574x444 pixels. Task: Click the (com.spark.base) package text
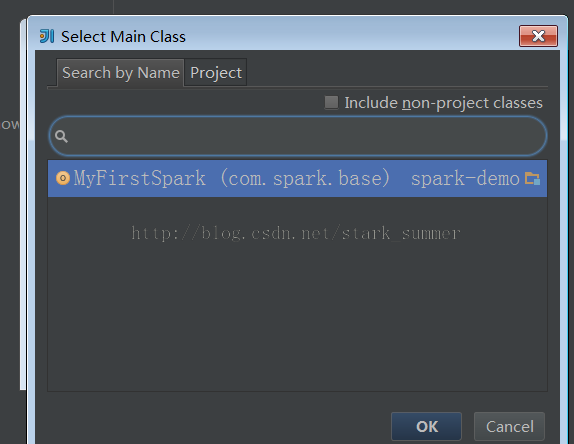305,179
